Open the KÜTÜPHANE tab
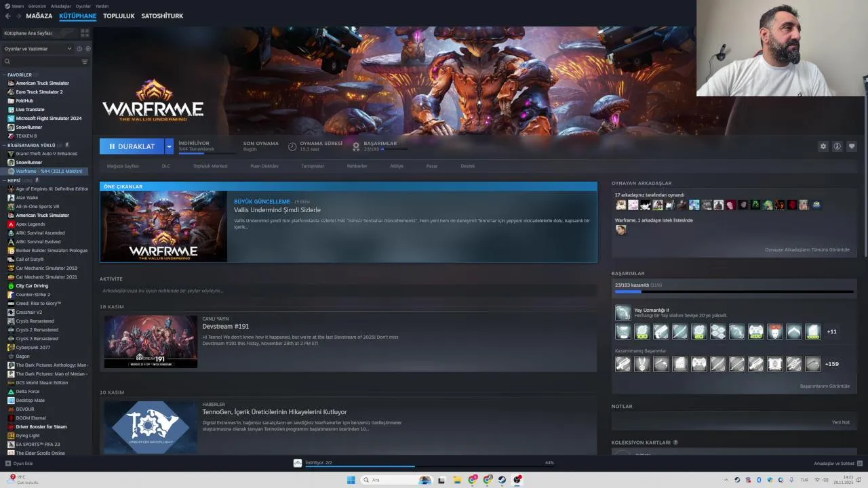Screen dimensions: 868x488 pos(77,16)
